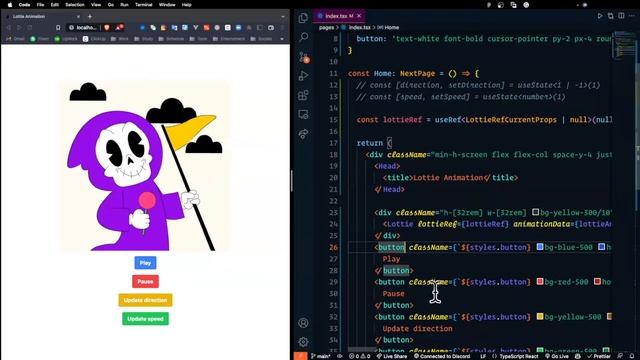Expand the bookmarks bar overflow chevron

pos(282,39)
